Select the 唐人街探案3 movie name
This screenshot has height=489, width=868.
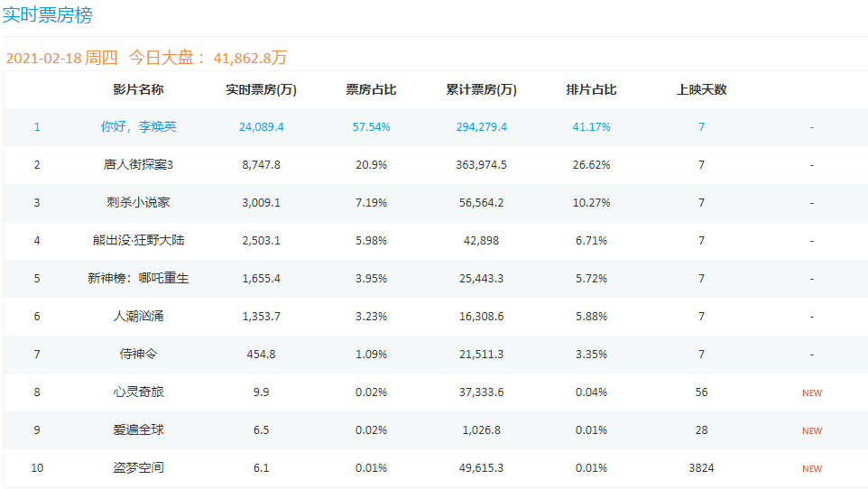click(x=138, y=164)
